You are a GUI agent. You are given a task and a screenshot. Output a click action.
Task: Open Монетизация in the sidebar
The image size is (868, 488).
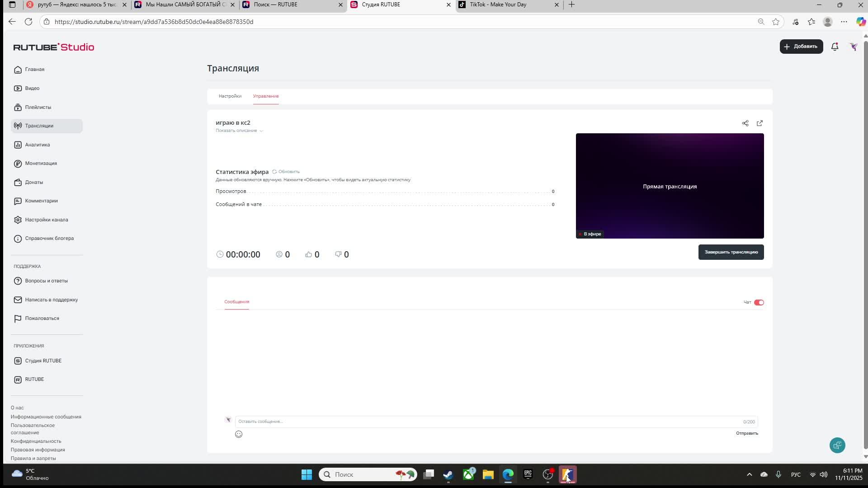41,163
